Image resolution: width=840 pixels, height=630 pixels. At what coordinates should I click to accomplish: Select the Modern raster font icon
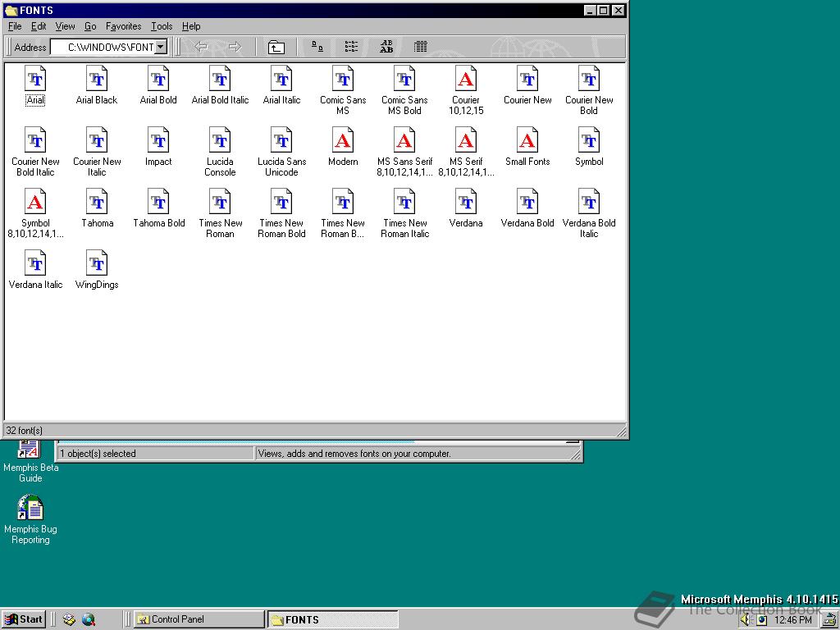[343, 140]
